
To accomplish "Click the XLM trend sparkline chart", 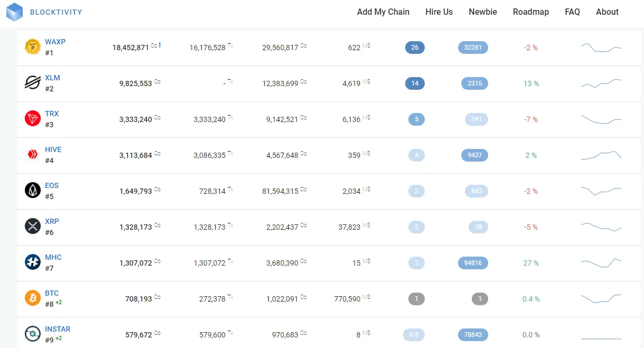I will (601, 83).
